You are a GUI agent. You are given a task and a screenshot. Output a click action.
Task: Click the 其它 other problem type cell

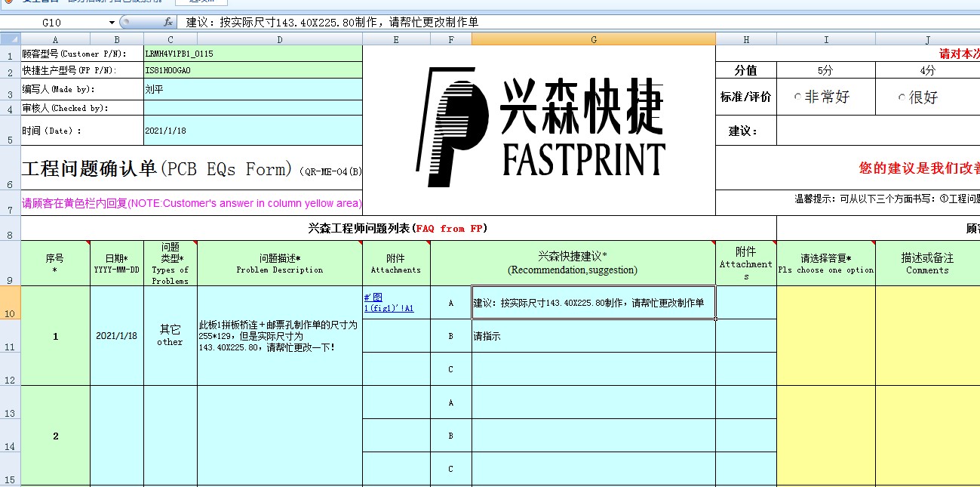(170, 336)
